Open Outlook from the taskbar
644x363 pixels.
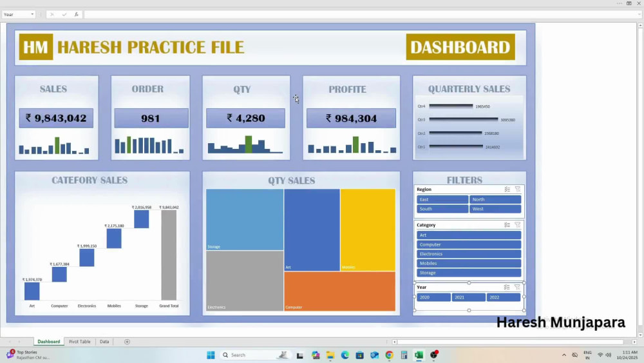click(375, 355)
